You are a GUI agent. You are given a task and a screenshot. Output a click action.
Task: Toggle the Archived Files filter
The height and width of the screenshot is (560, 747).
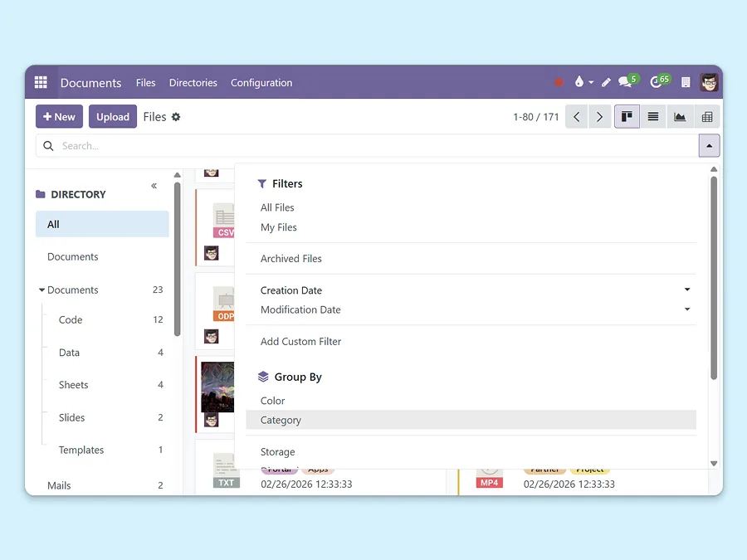coord(290,258)
